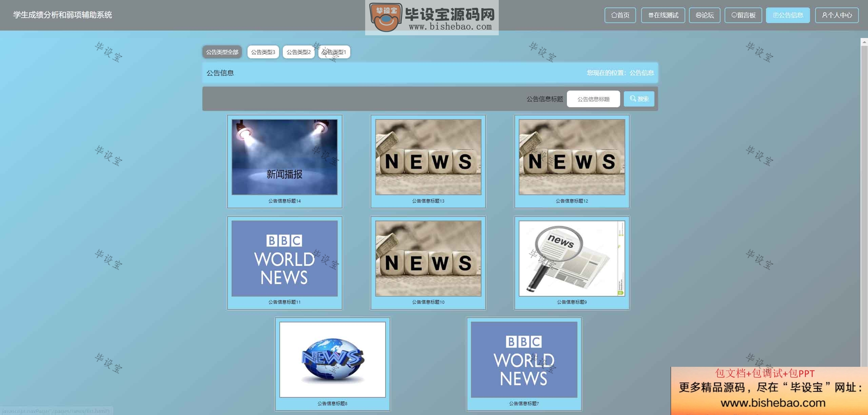This screenshot has width=868, height=415.
Task: Click the caption 公告信息标题7
Action: coord(524,403)
